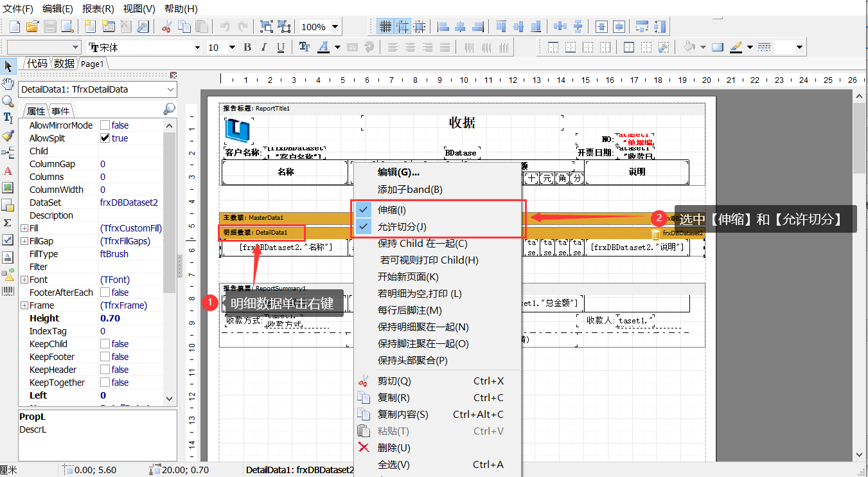Image resolution: width=868 pixels, height=477 pixels.
Task: Click the DataSet value frxDBDataset2
Action: pos(129,203)
